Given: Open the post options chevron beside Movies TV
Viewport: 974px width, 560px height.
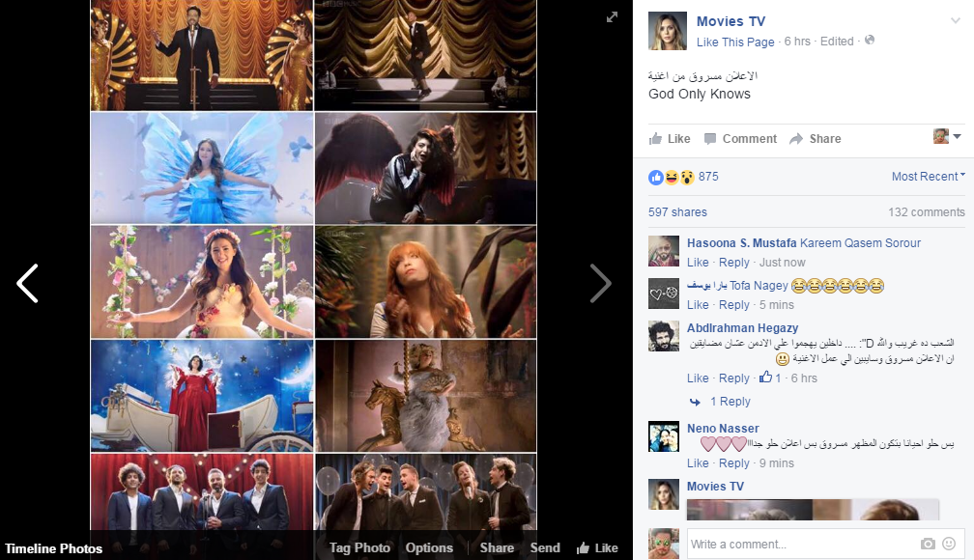Looking at the screenshot, I should click(x=956, y=20).
